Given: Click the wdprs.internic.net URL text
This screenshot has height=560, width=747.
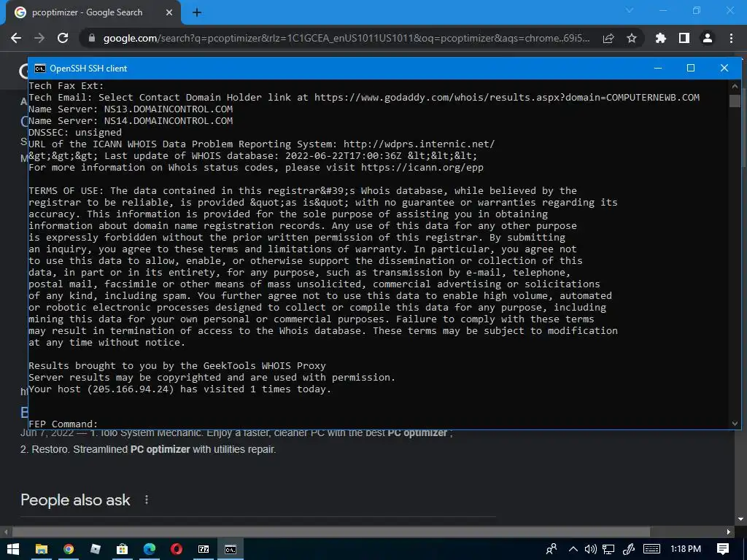Looking at the screenshot, I should coord(419,144).
